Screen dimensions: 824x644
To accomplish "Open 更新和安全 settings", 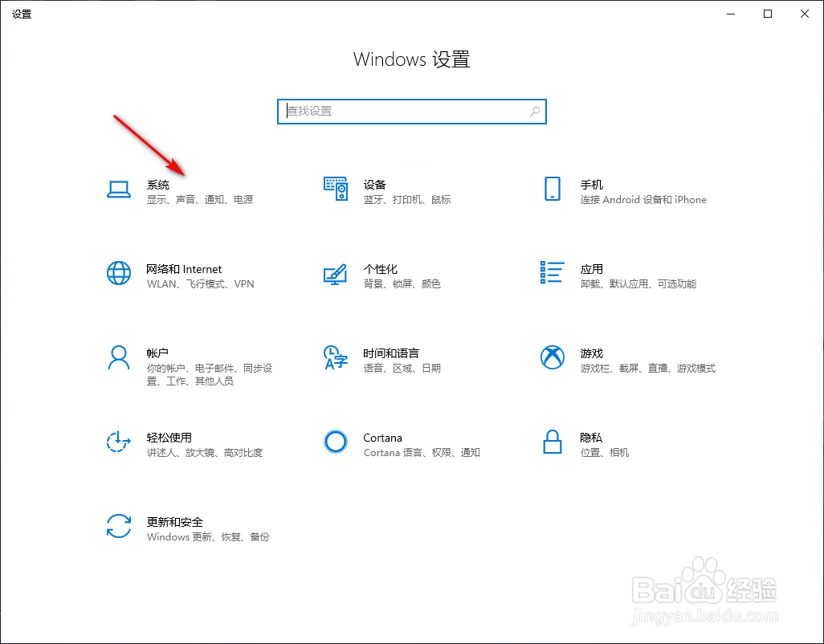I will click(x=175, y=522).
